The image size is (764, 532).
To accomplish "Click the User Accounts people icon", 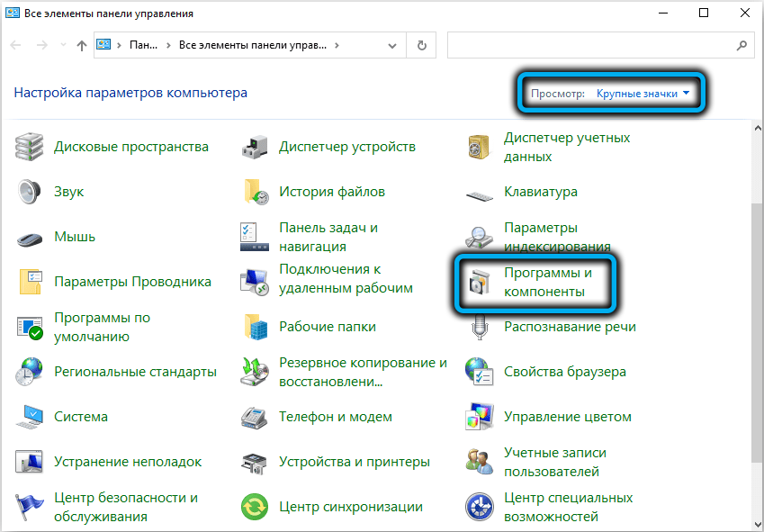I will tap(480, 462).
